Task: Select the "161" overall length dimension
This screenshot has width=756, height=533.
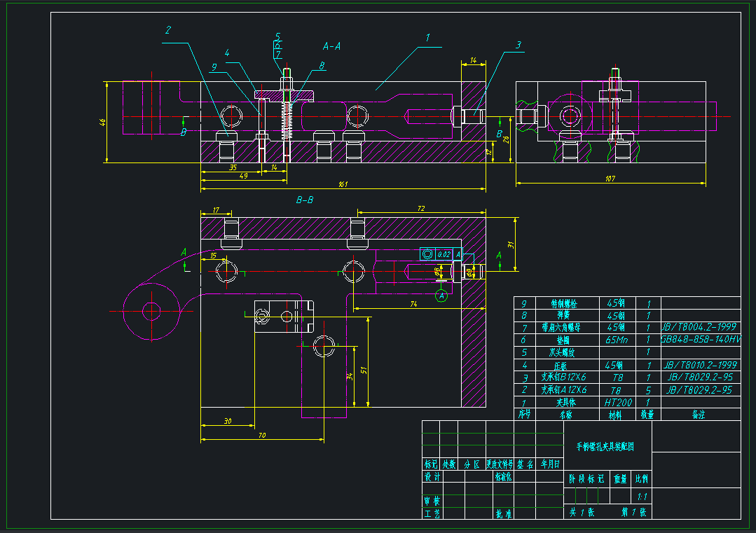Action: pos(343,184)
